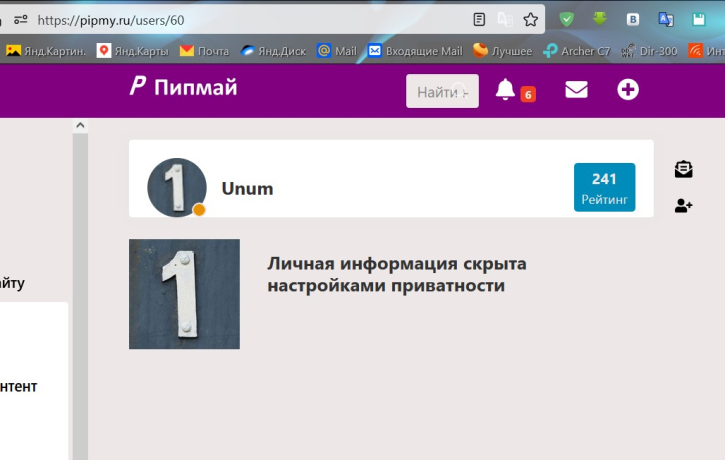Open the notifications bell icon
Screen dimensions: 725x460
click(505, 89)
